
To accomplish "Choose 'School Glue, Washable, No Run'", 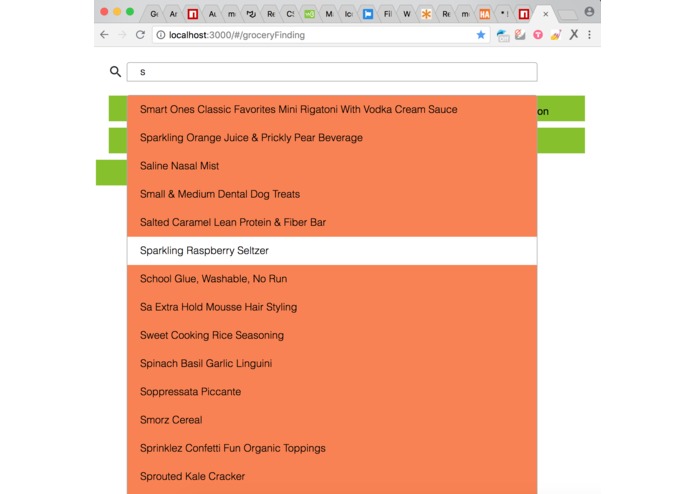I will [x=332, y=279].
